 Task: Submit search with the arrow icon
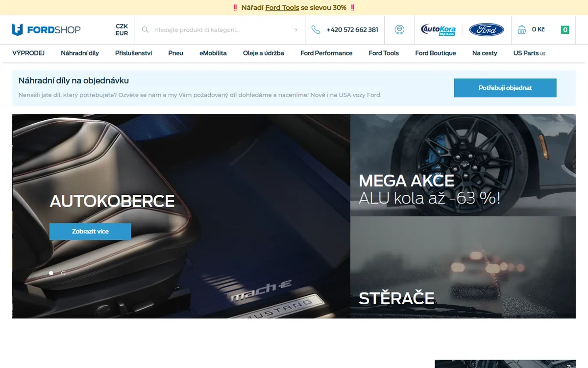[x=295, y=30]
